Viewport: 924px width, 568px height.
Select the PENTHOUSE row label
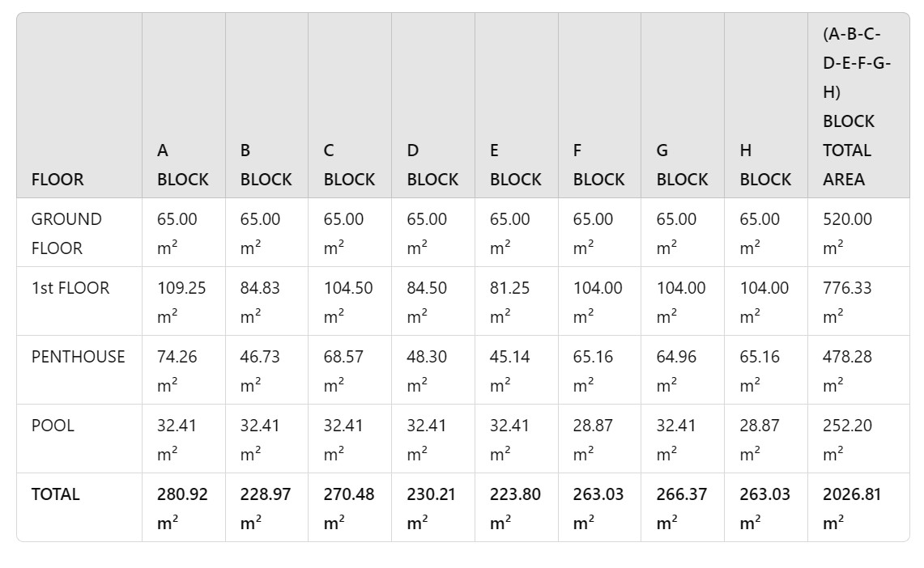tap(78, 357)
